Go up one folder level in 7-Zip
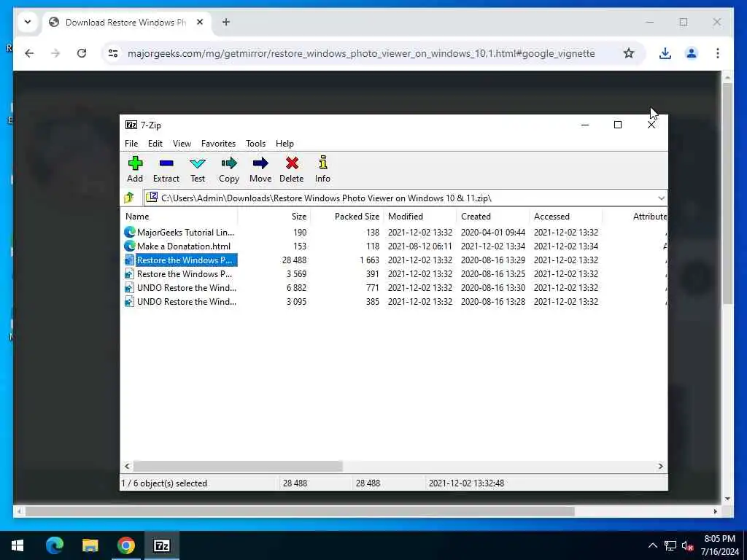747x560 pixels. pos(129,198)
